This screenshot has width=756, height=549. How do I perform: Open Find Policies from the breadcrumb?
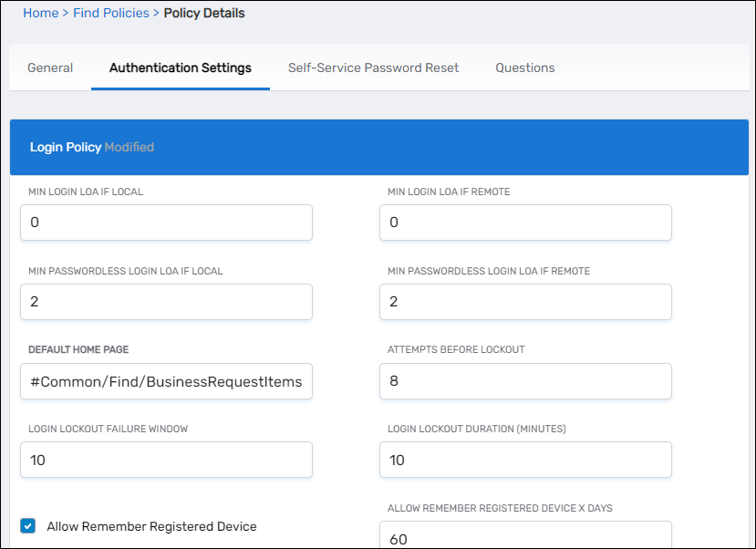tap(110, 12)
